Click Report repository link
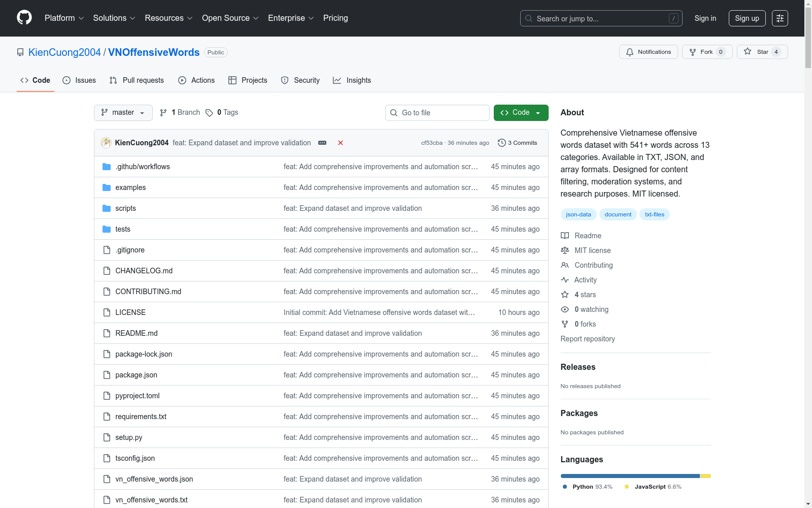The height and width of the screenshot is (508, 812). (x=588, y=339)
